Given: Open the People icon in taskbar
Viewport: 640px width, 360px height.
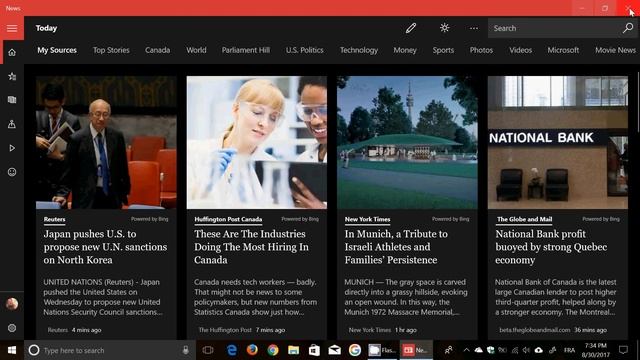Looking at the screenshot, I should point(449,350).
